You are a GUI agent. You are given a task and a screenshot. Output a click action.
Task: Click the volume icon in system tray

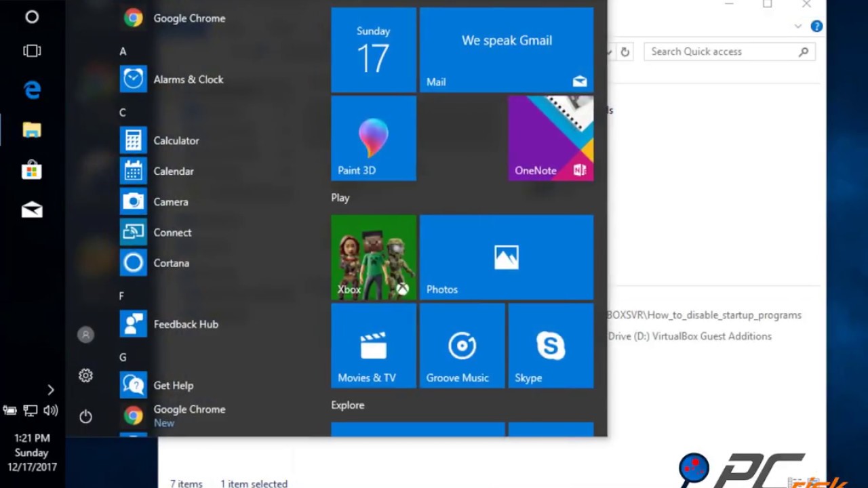(51, 410)
